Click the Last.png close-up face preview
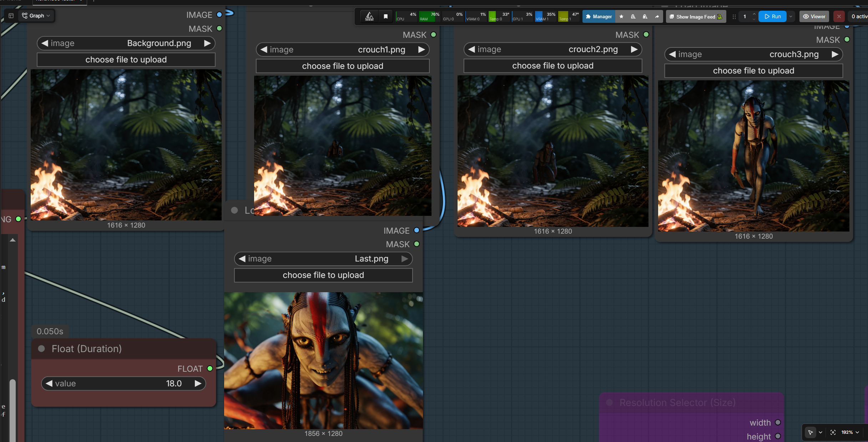This screenshot has height=442, width=868. pyautogui.click(x=323, y=361)
